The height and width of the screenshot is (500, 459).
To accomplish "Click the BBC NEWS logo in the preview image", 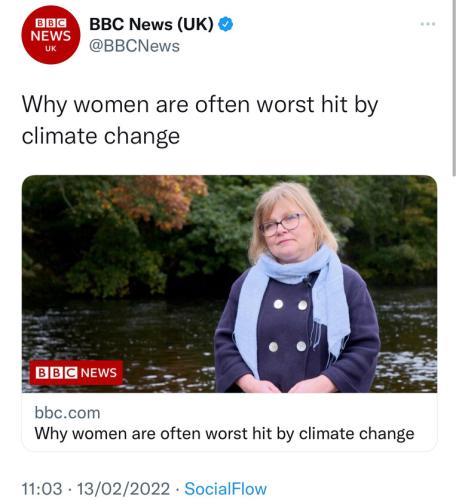I will click(76, 373).
